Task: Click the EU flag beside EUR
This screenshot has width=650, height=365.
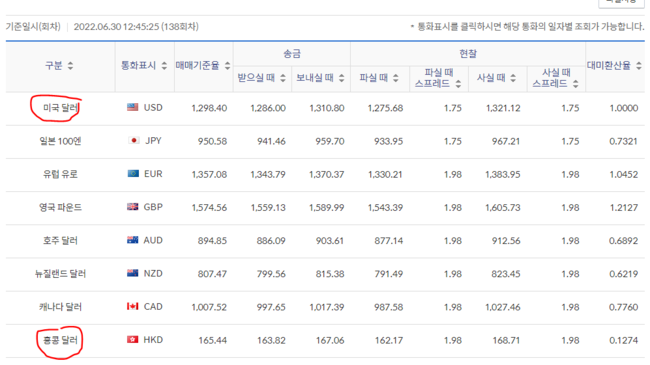Action: pyautogui.click(x=133, y=173)
